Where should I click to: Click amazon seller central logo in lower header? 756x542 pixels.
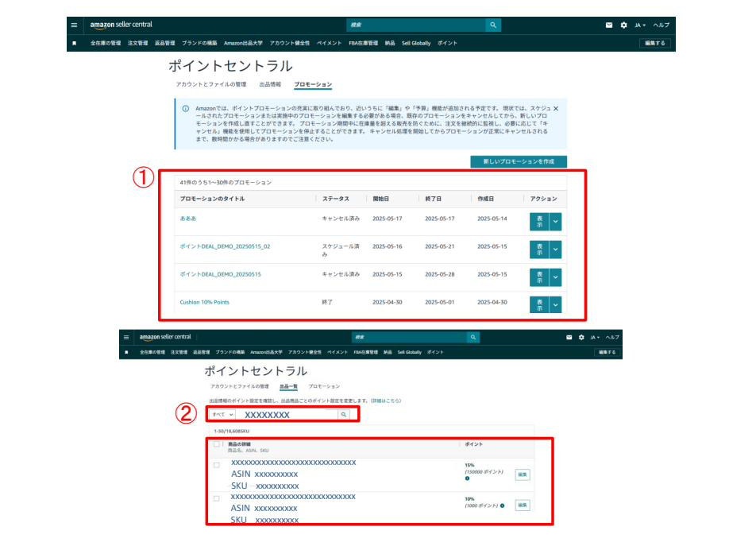point(165,337)
